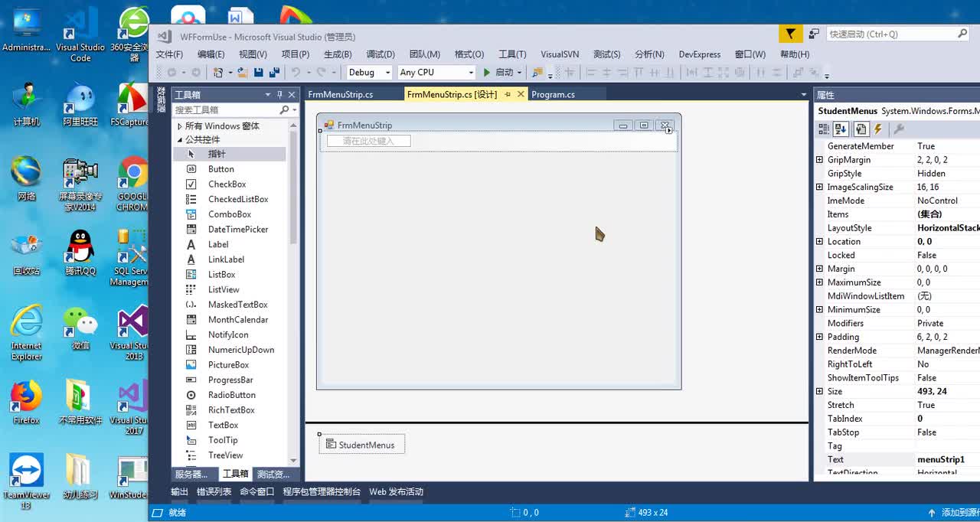Select ListBox in the toolbox
Viewport: 980px width, 522px height.
pos(221,275)
